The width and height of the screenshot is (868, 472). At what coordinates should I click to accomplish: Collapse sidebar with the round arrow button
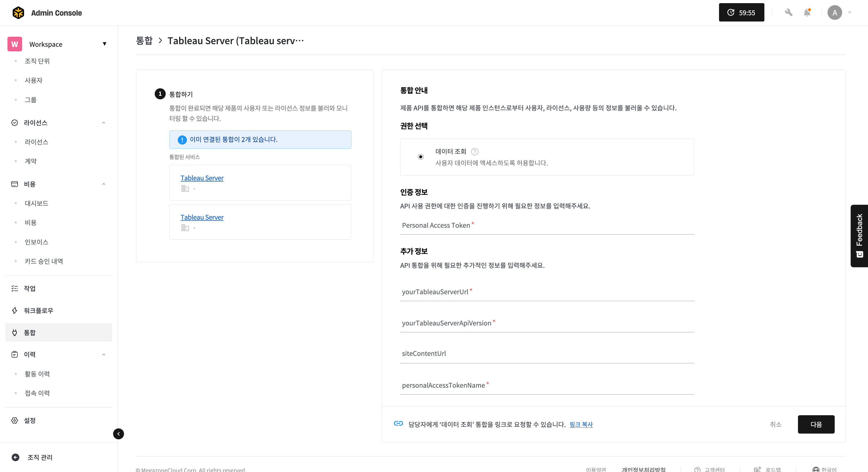pos(118,434)
